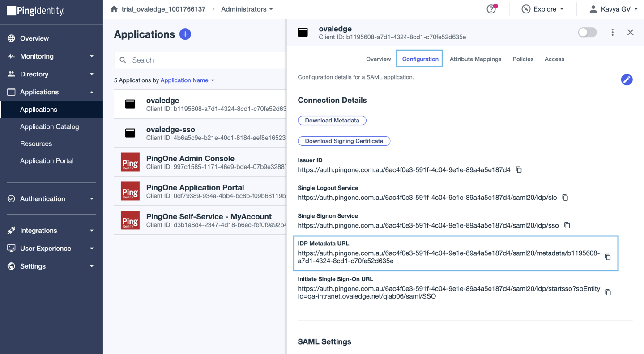Edit configuration with the pencil icon

[627, 80]
